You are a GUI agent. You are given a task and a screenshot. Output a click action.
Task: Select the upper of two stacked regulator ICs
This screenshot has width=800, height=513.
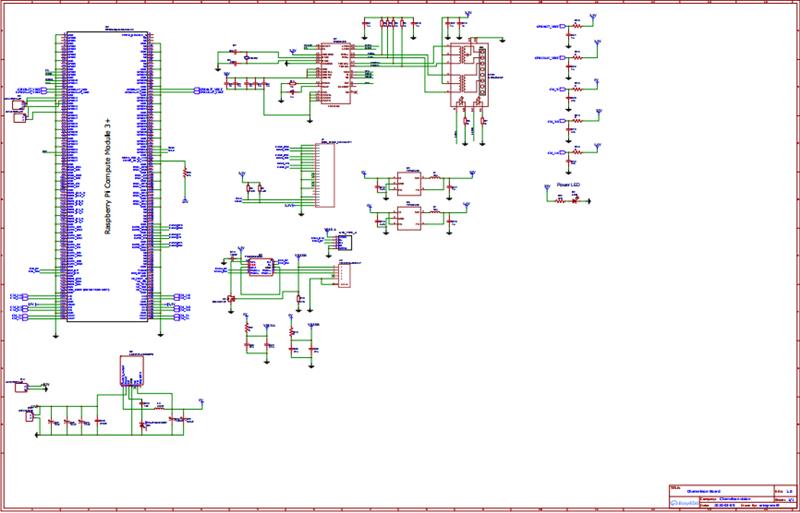[409, 184]
